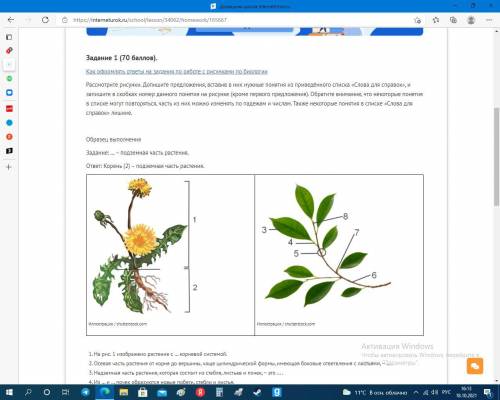
Task: Click the address bar URL field
Action: point(233,20)
